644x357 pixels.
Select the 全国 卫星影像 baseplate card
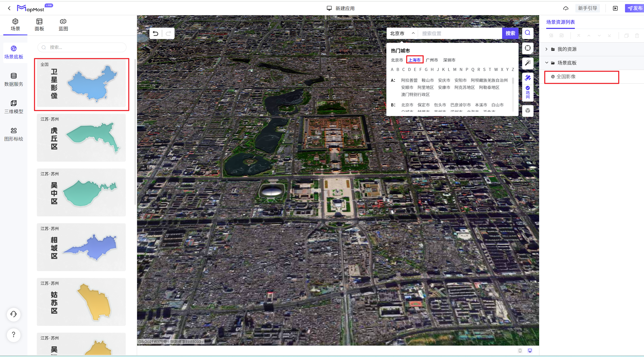pos(81,83)
